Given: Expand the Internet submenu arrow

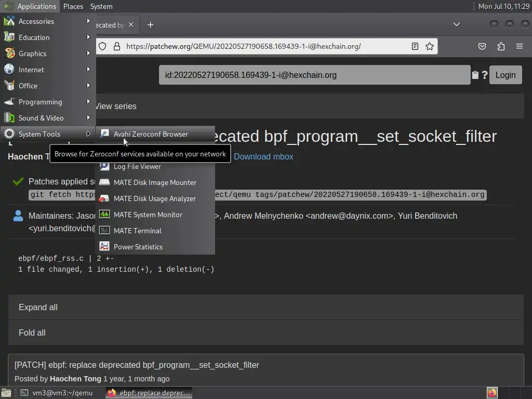Looking at the screenshot, I should pos(88,69).
